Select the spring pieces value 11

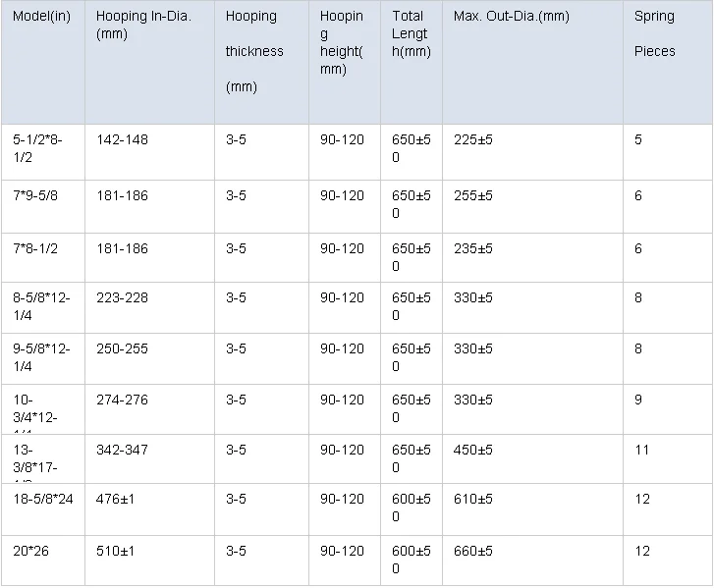642,450
